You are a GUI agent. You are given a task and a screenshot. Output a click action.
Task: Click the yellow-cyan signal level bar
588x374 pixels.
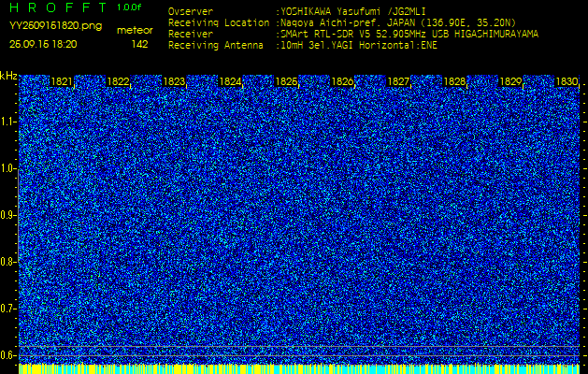(299, 368)
